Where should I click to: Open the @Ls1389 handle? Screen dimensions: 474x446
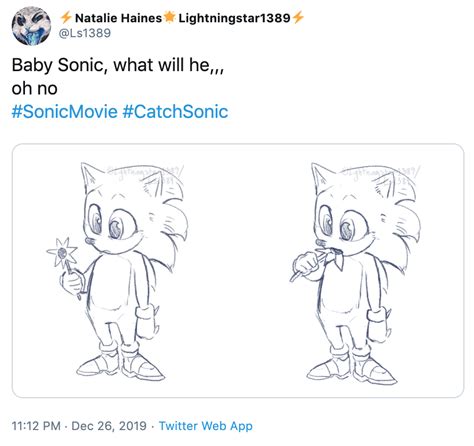(85, 33)
